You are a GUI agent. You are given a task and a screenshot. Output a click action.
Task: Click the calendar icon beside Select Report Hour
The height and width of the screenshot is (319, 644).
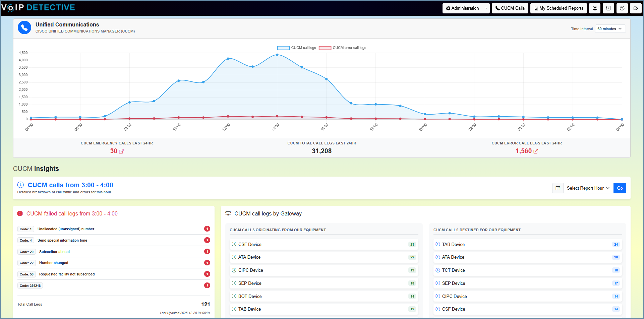coord(558,188)
